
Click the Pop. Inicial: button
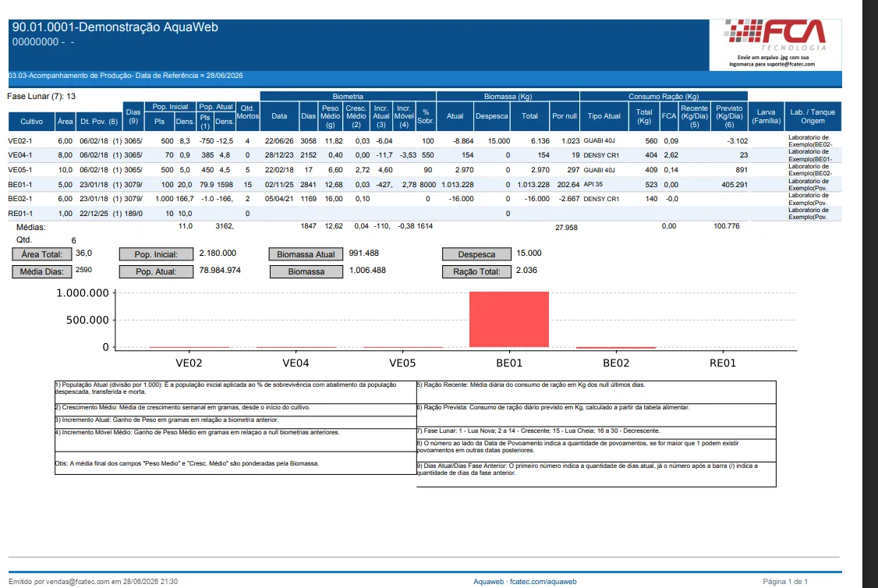tap(156, 254)
